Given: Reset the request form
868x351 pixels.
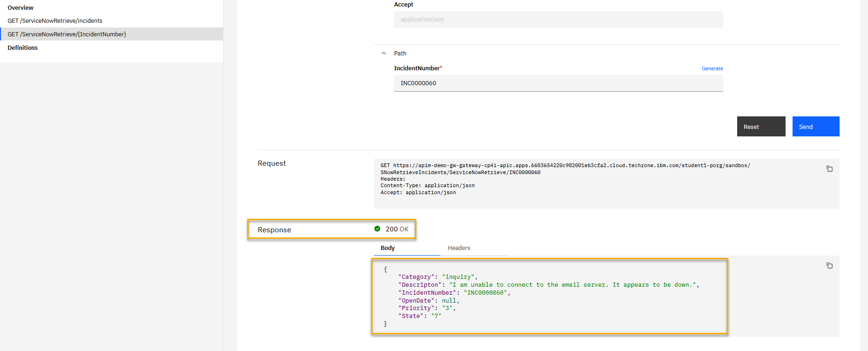Looking at the screenshot, I should point(761,127).
